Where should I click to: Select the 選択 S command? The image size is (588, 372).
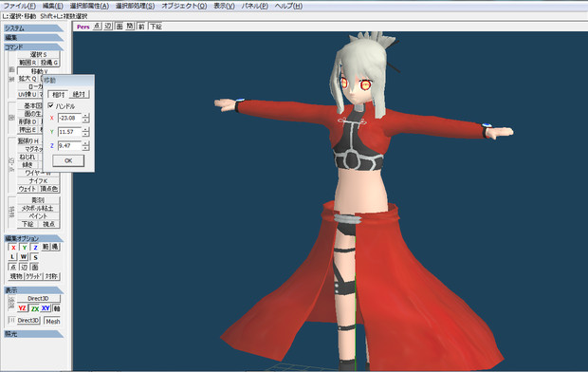[38, 55]
